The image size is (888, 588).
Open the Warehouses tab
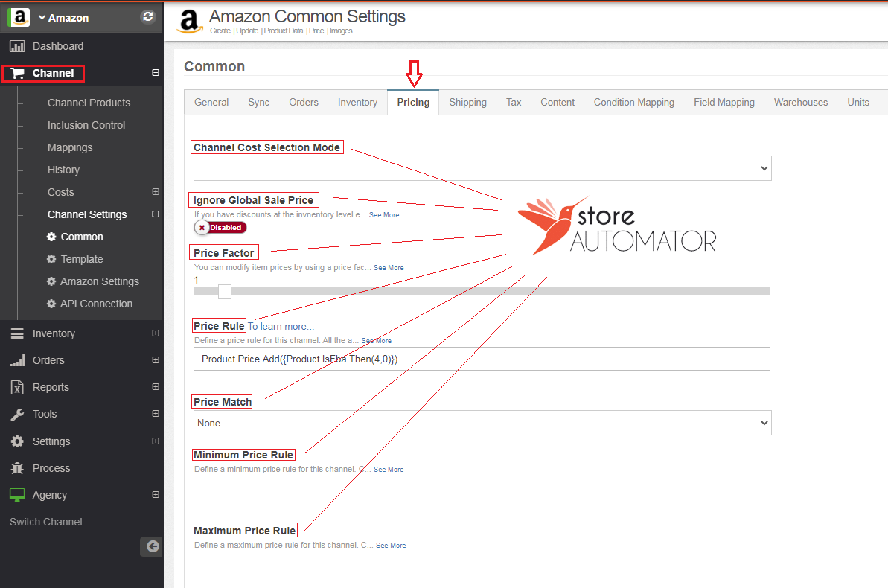pos(801,103)
